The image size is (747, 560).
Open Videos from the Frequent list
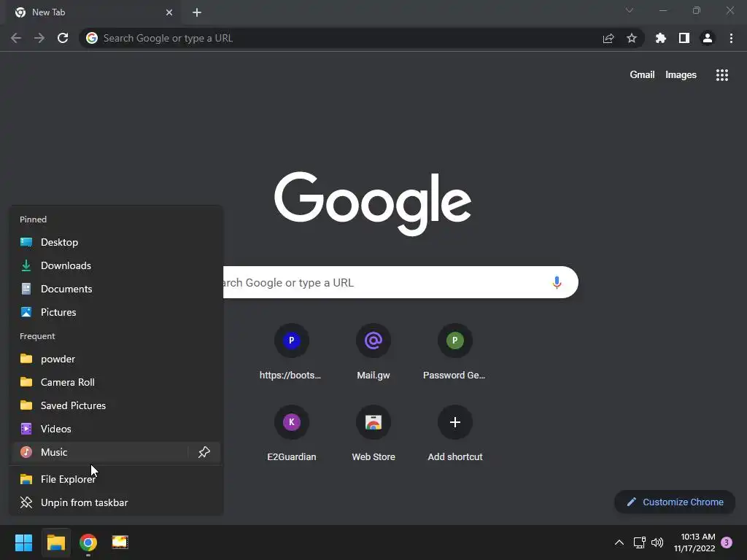pos(116,429)
